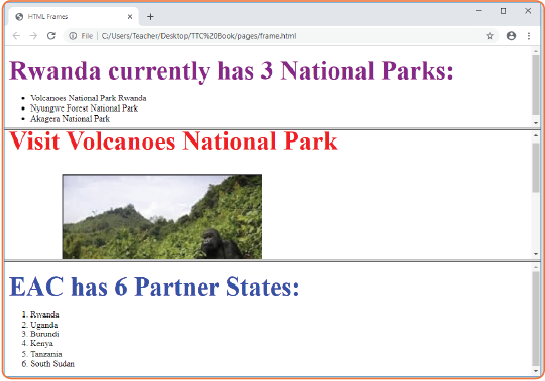Select the HTML Frames tab
This screenshot has height=381, width=545.
point(73,16)
